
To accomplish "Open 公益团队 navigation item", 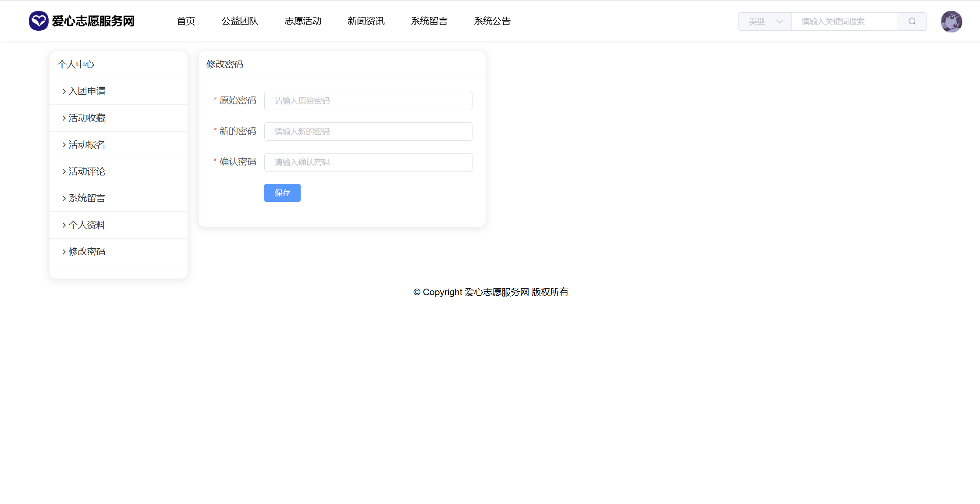I will [240, 21].
